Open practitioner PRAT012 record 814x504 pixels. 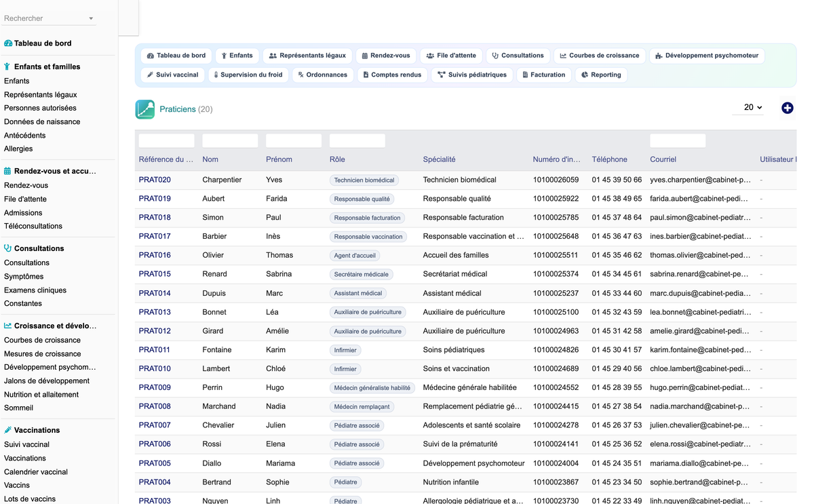pos(155,331)
